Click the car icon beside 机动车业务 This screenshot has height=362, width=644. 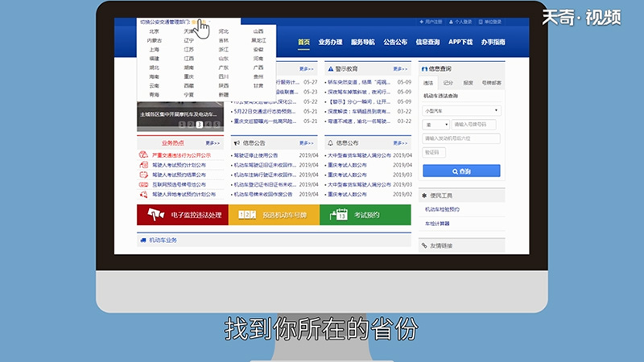pyautogui.click(x=143, y=240)
